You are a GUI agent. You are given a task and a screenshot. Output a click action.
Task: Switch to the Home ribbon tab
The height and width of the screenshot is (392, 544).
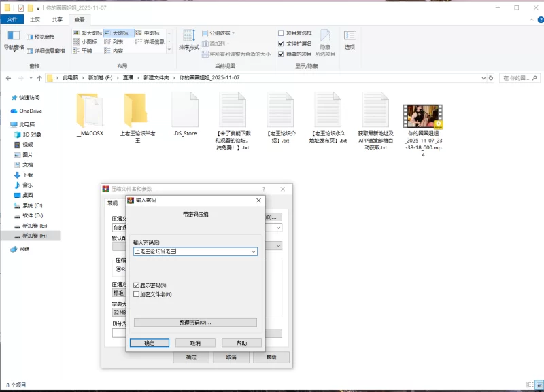coord(35,20)
